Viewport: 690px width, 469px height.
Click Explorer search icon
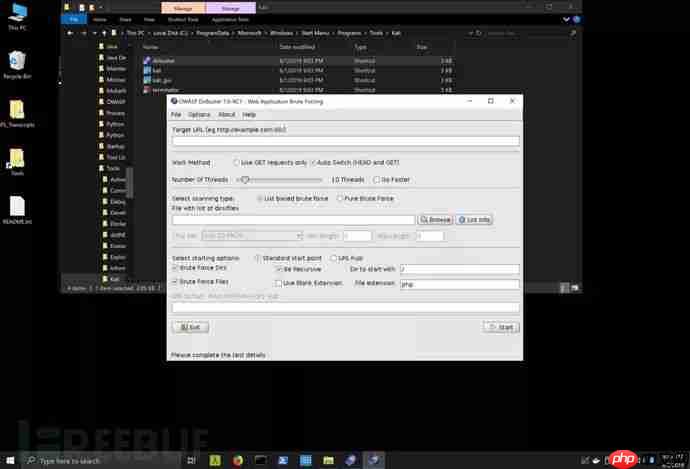tap(573, 33)
